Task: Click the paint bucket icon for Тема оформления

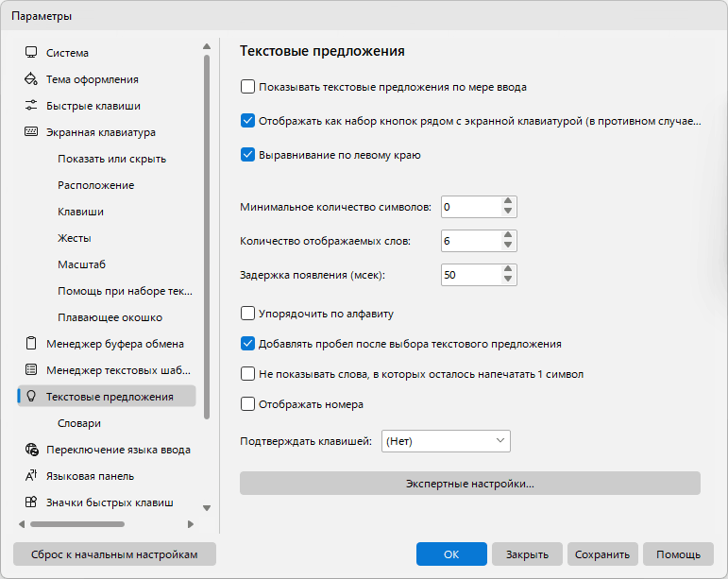Action: (x=31, y=79)
